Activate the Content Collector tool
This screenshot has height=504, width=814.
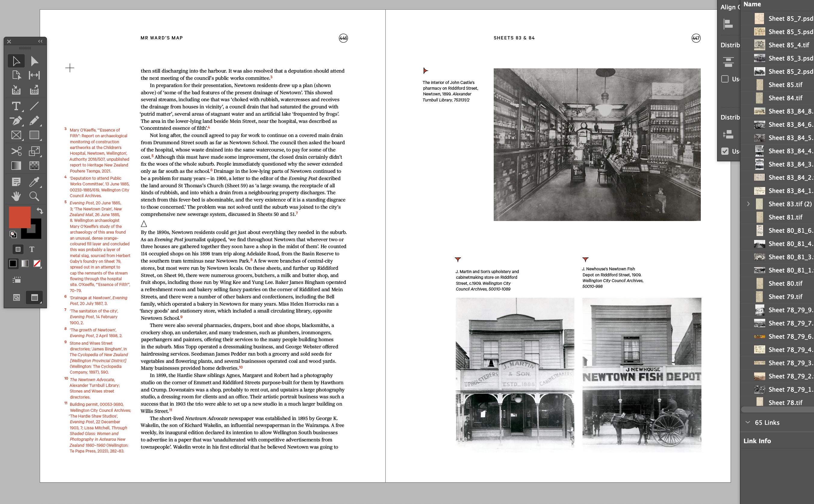pos(16,90)
